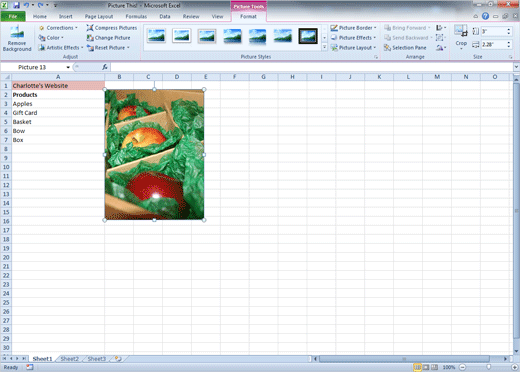520x372 pixels.
Task: Toggle Page Break Preview view button
Action: pyautogui.click(x=435, y=367)
